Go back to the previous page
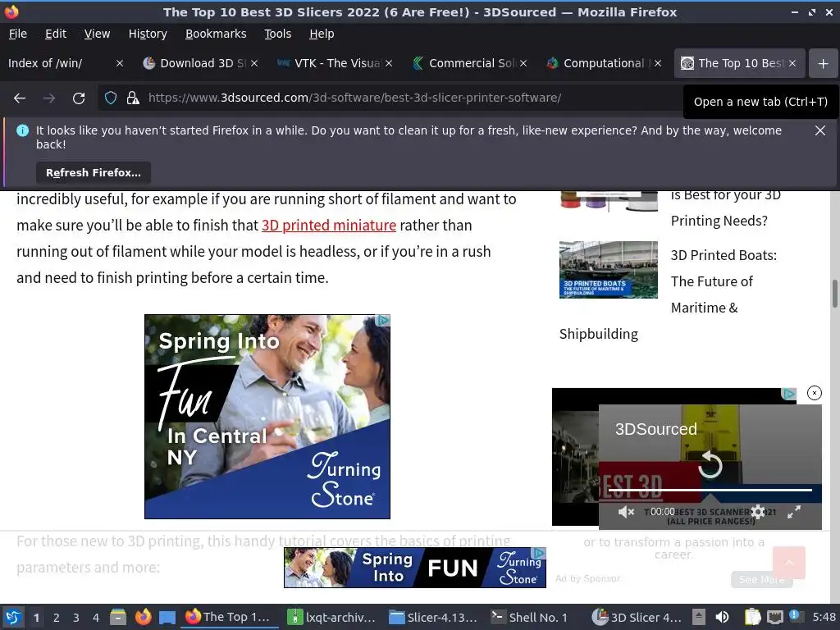This screenshot has width=840, height=630. pyautogui.click(x=20, y=98)
